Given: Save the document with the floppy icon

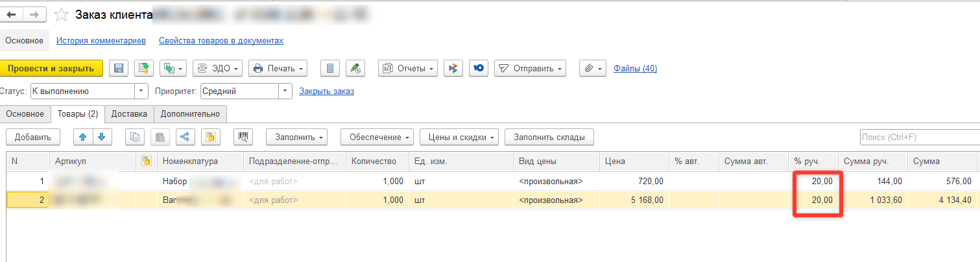Looking at the screenshot, I should (x=118, y=68).
